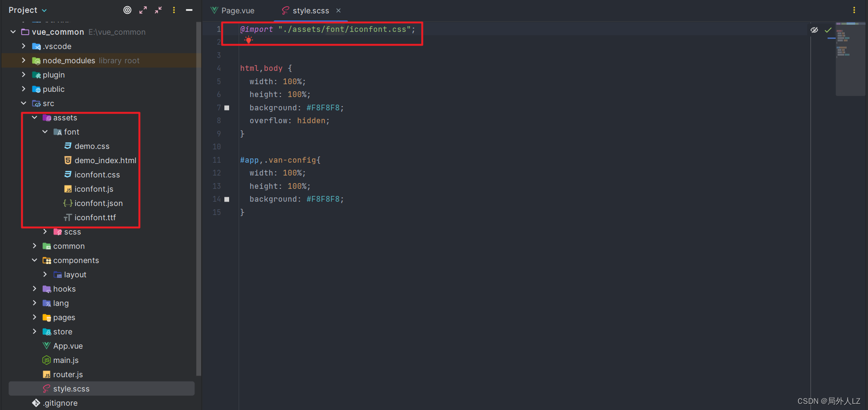
Task: Expand the .vscode folder
Action: click(24, 46)
